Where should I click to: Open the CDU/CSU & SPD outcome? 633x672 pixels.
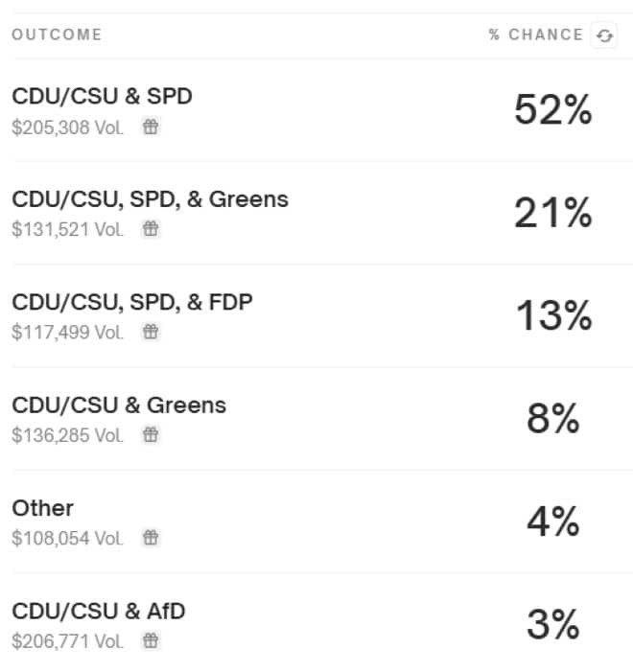tap(103, 96)
